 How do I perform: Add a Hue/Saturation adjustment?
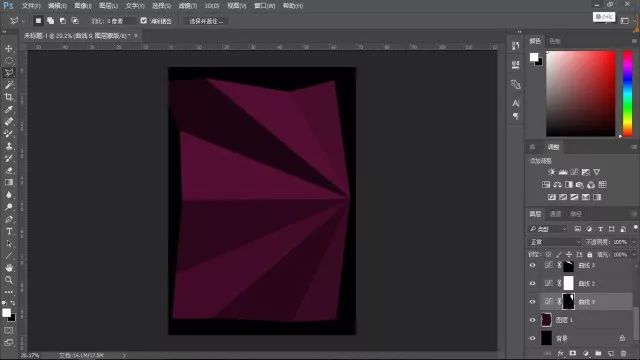546,185
